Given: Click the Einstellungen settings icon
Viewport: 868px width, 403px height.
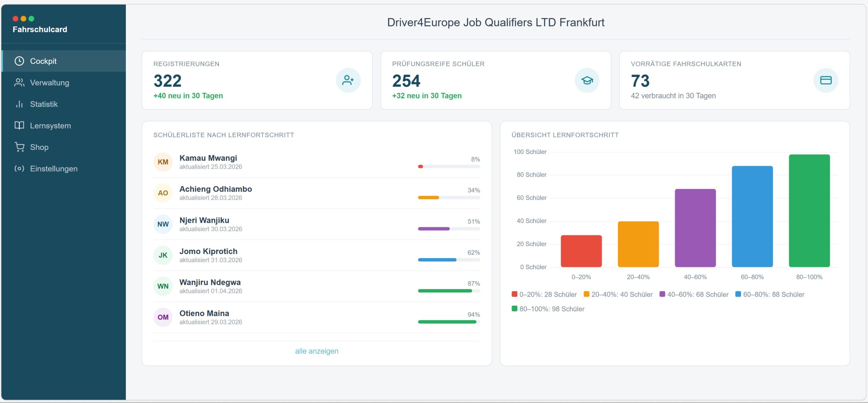Looking at the screenshot, I should point(19,169).
